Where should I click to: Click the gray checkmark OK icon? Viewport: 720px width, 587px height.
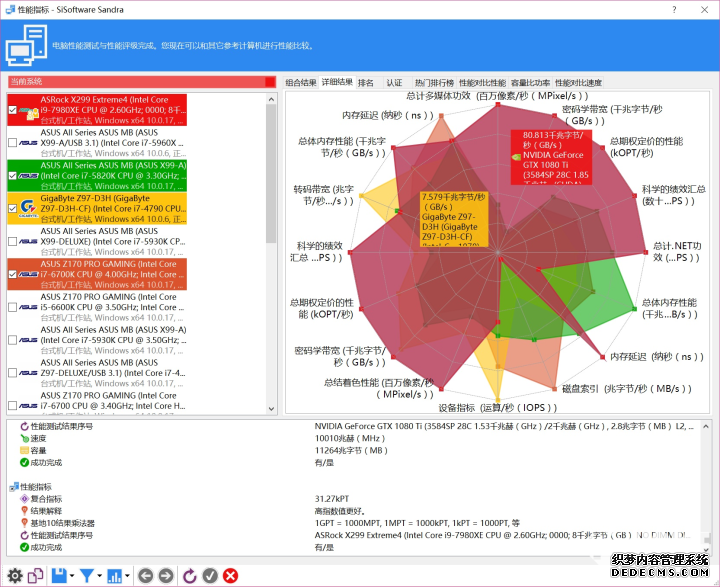coord(210,576)
